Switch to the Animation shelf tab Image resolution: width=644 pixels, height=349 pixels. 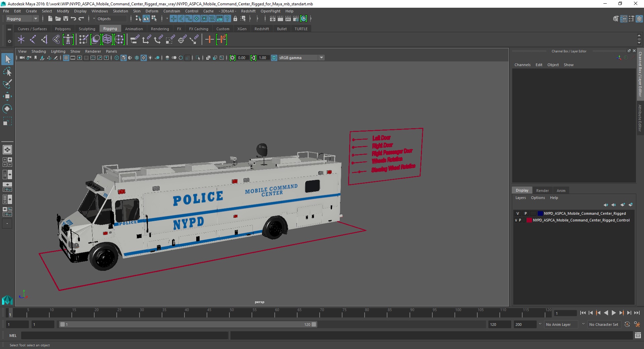(134, 29)
